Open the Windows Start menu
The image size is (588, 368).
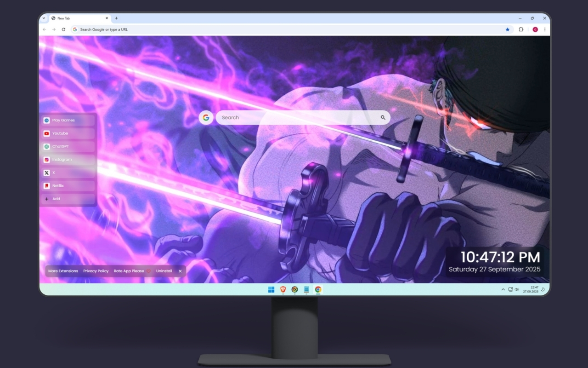[271, 289]
